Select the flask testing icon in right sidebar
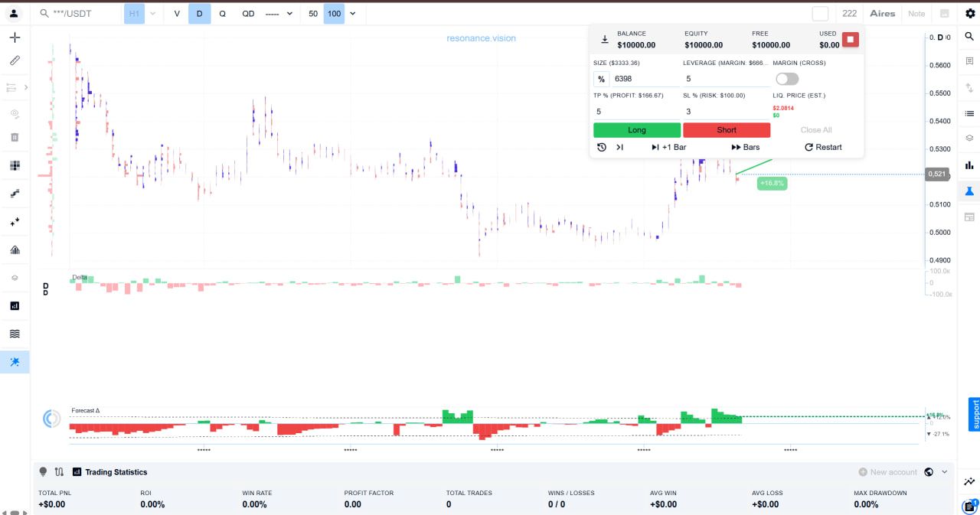980x515 pixels. 969,191
